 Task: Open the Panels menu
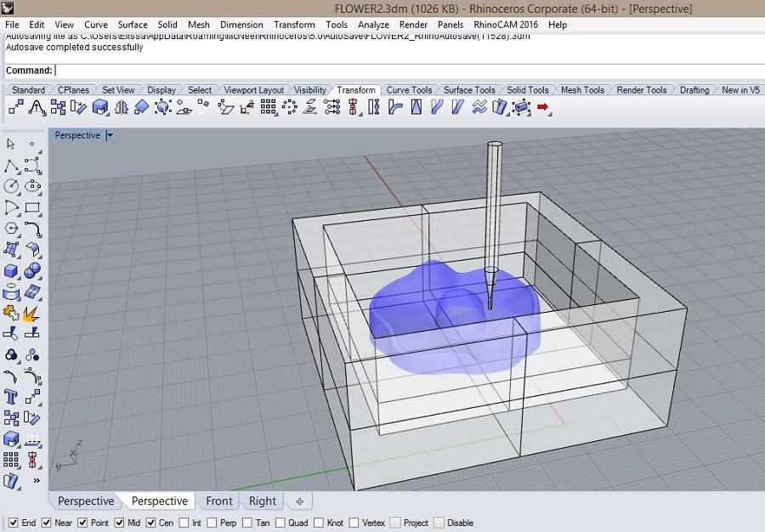pyautogui.click(x=450, y=25)
